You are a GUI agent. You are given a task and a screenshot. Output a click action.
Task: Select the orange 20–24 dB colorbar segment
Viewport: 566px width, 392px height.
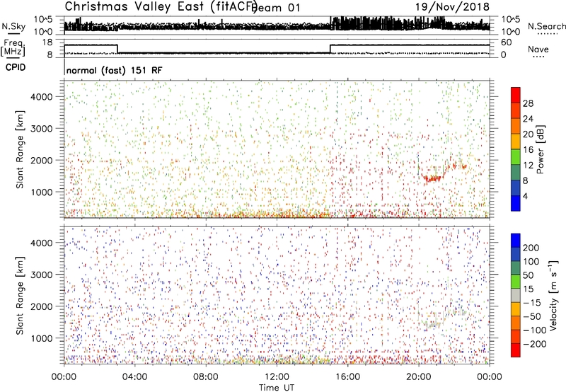(x=516, y=126)
